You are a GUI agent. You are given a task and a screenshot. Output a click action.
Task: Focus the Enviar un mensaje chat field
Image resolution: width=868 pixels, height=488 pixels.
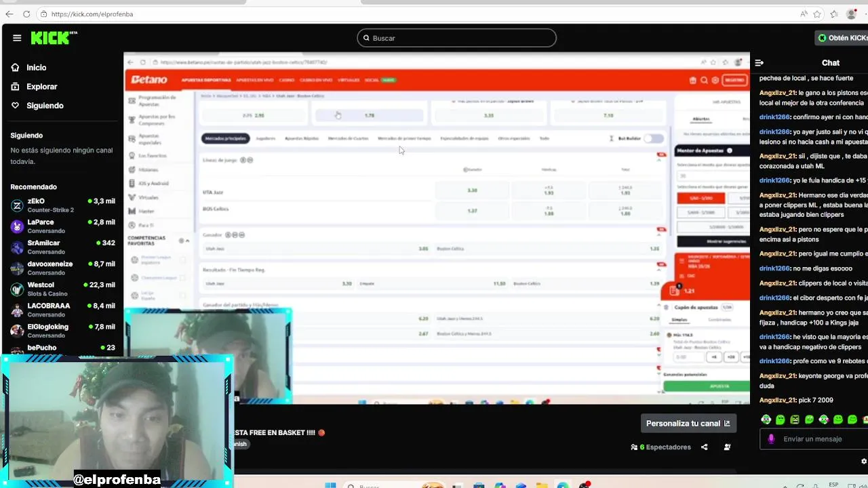[x=814, y=439]
